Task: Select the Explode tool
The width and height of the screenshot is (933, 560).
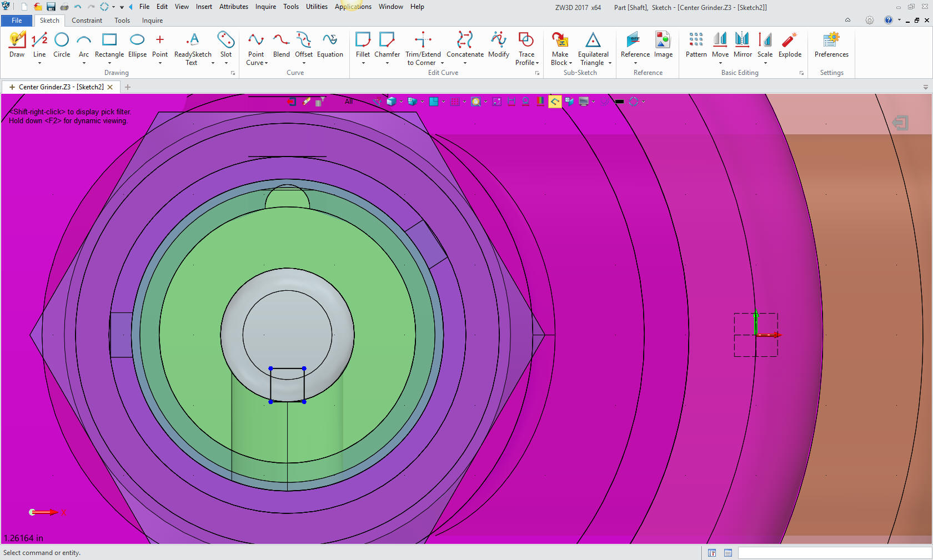Action: tap(790, 44)
